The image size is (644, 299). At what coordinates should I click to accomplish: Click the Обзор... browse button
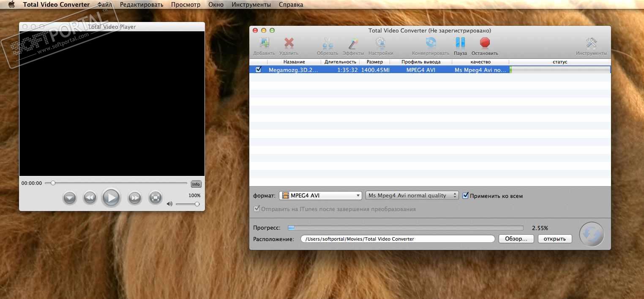516,239
